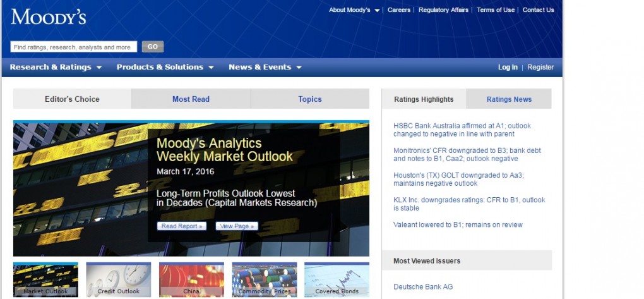Click the Most Viewed Issuers heading
Image resolution: width=644 pixels, height=299 pixels.
click(x=427, y=260)
